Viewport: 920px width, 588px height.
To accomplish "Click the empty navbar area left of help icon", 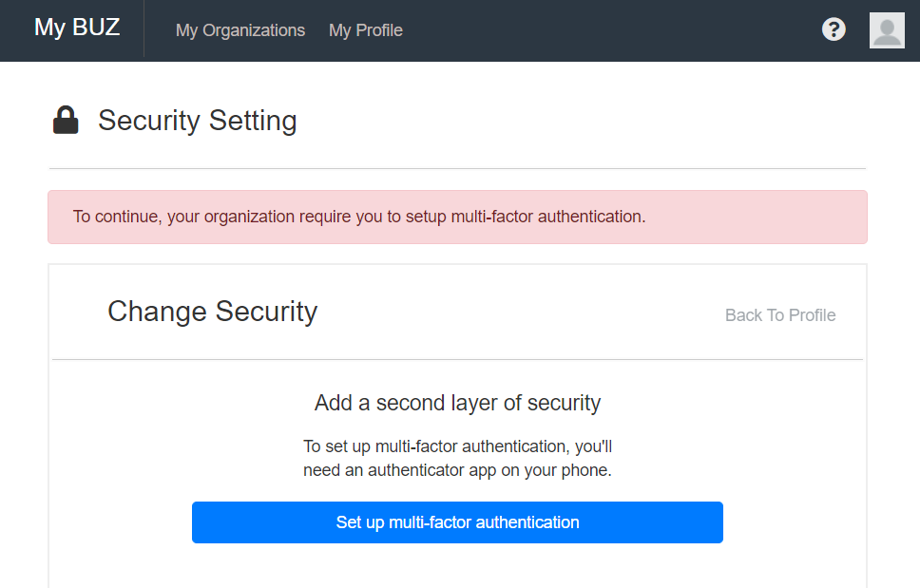I will tap(608, 30).
